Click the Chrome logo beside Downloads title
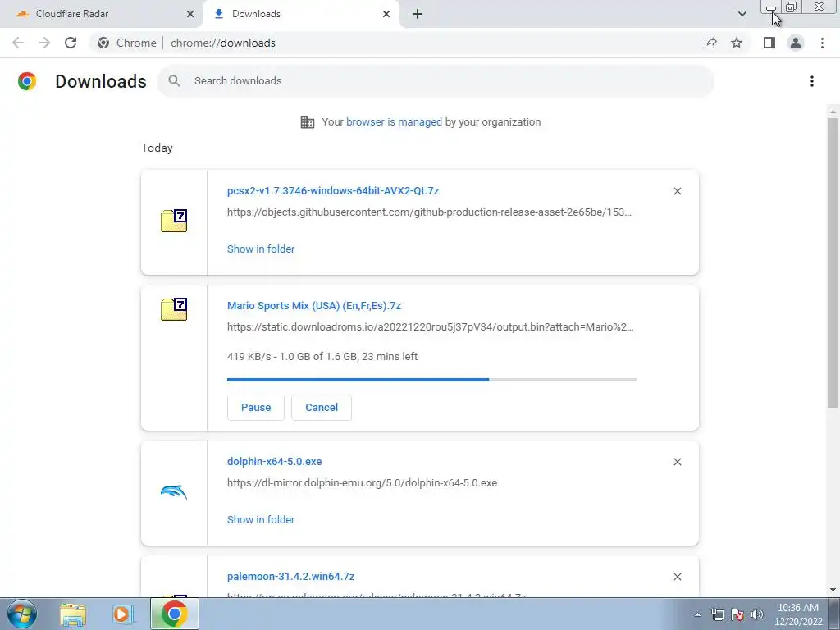 (x=27, y=81)
